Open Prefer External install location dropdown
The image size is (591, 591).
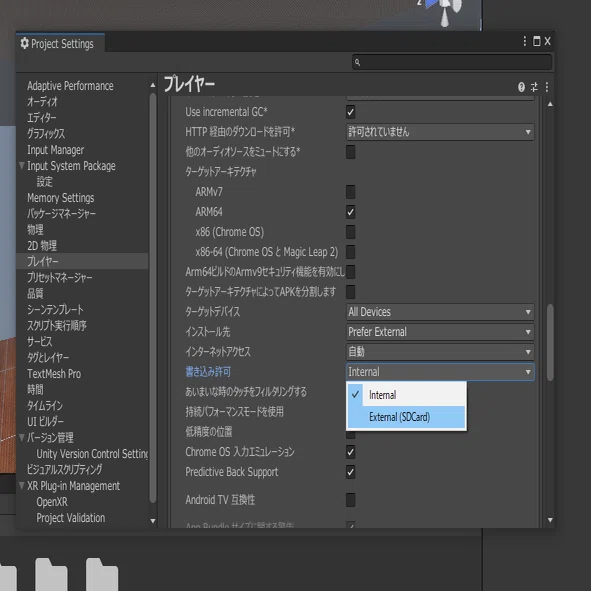(x=440, y=332)
